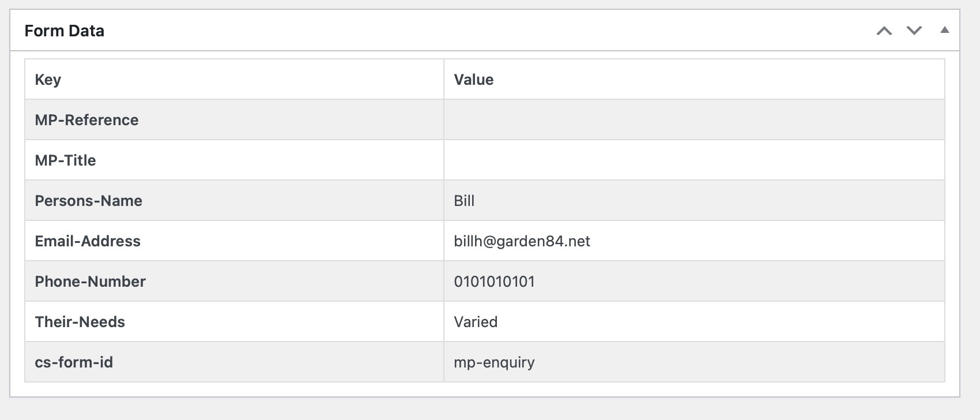Click the Their-Needs key label
The height and width of the screenshot is (420, 980).
coord(80,322)
